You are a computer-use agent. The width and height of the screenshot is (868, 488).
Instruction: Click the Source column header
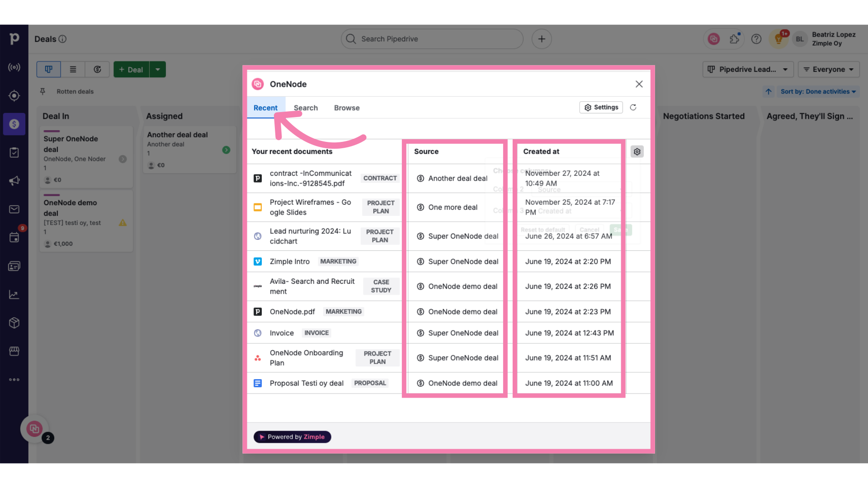(x=426, y=152)
